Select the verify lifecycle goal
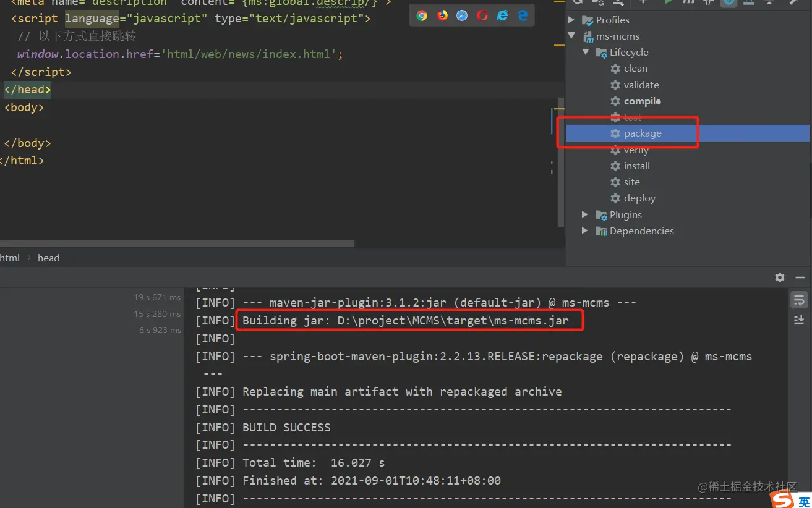This screenshot has height=508, width=812. coord(630,150)
